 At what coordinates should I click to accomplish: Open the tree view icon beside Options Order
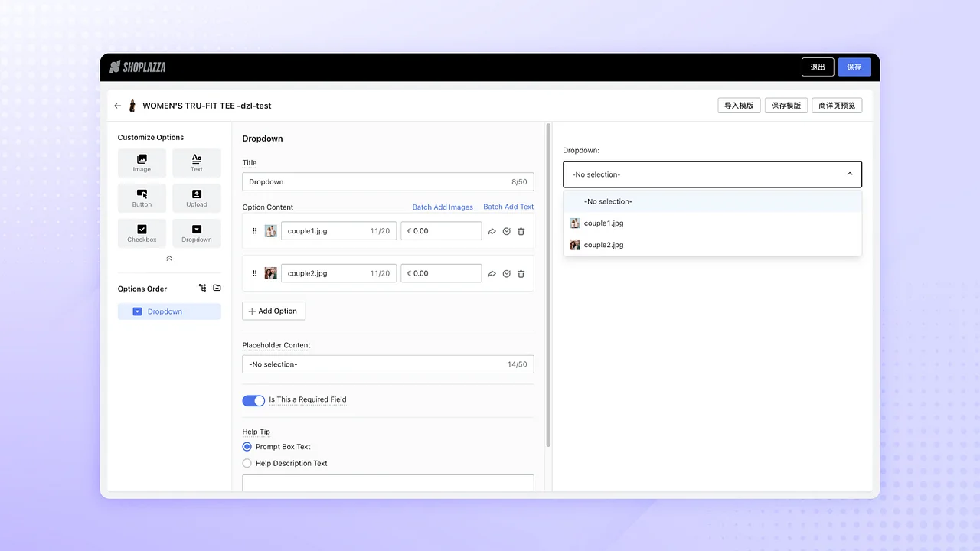click(202, 288)
